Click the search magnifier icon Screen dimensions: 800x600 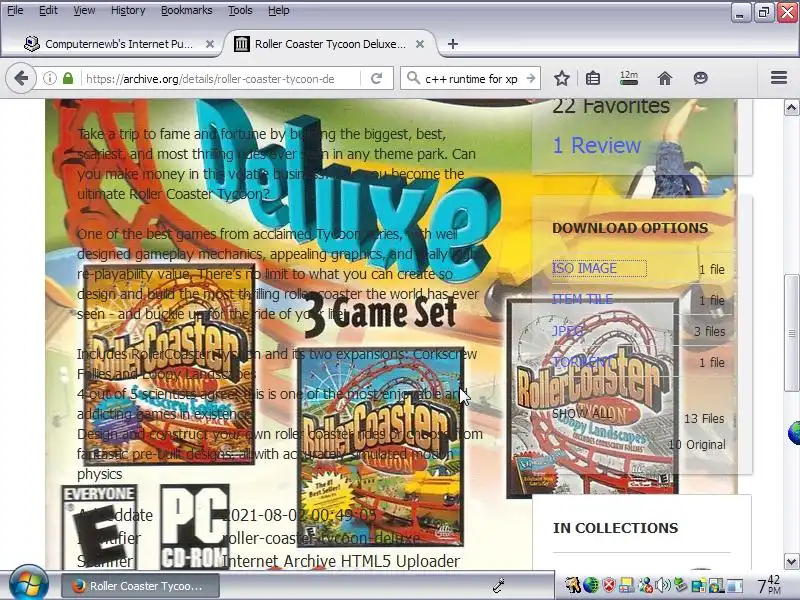tap(412, 78)
